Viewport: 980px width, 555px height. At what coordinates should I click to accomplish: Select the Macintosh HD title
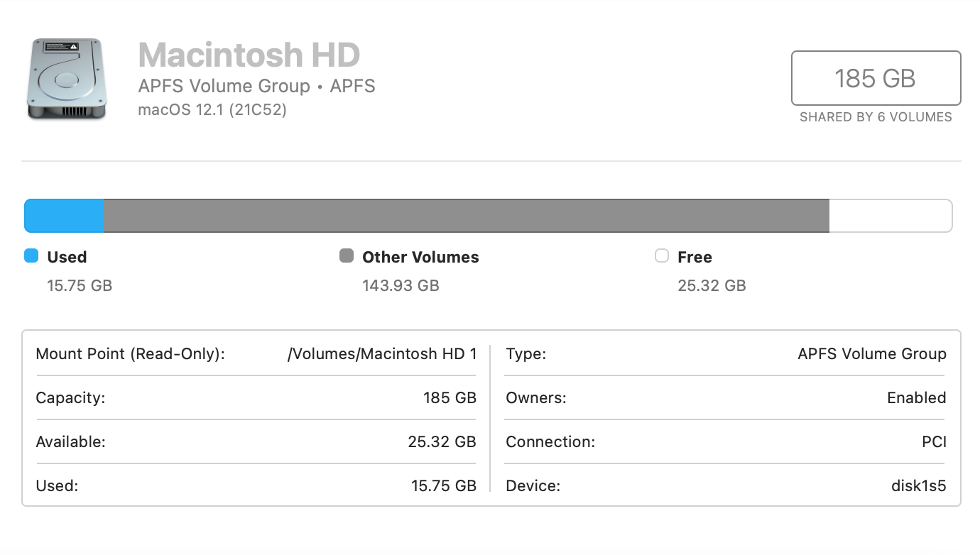pyautogui.click(x=248, y=55)
